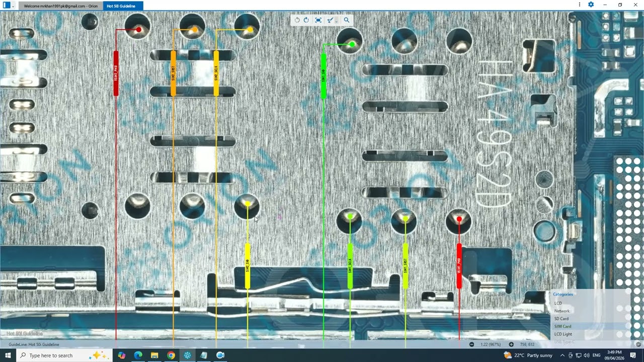Switch to the Hot 50i Guideline tab
The height and width of the screenshot is (362, 644).
(x=121, y=6)
